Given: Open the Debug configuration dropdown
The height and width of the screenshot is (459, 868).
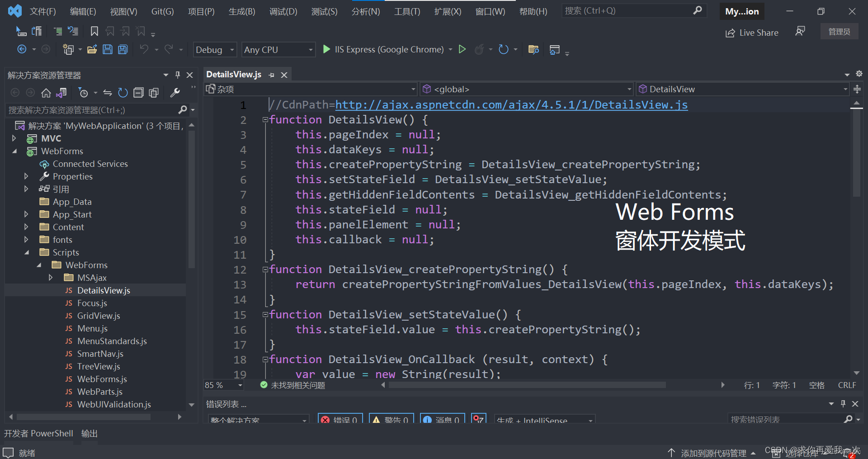Looking at the screenshot, I should point(215,49).
